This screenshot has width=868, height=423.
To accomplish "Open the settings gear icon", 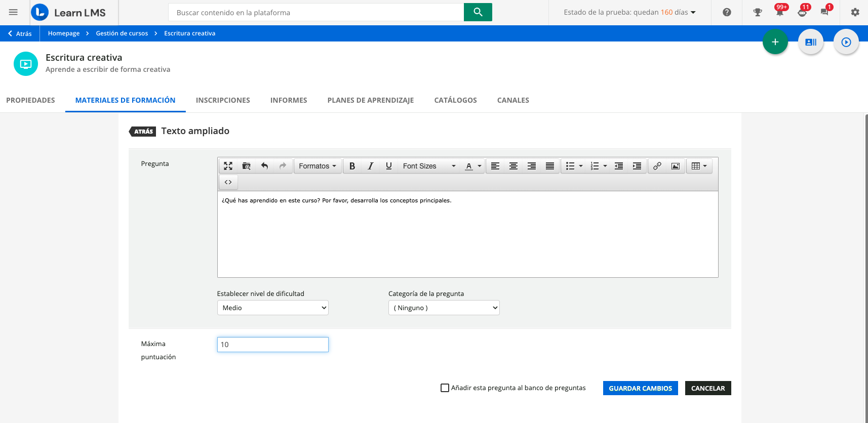I will 855,12.
